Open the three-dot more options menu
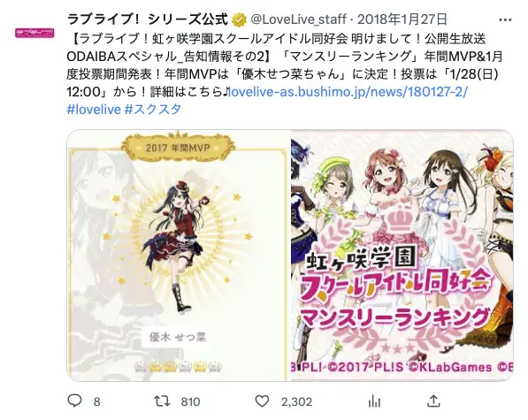This screenshot has height=420, width=528. (x=505, y=19)
